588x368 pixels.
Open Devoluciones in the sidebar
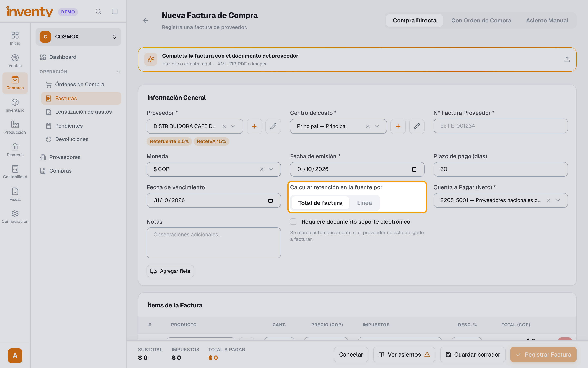click(81, 139)
